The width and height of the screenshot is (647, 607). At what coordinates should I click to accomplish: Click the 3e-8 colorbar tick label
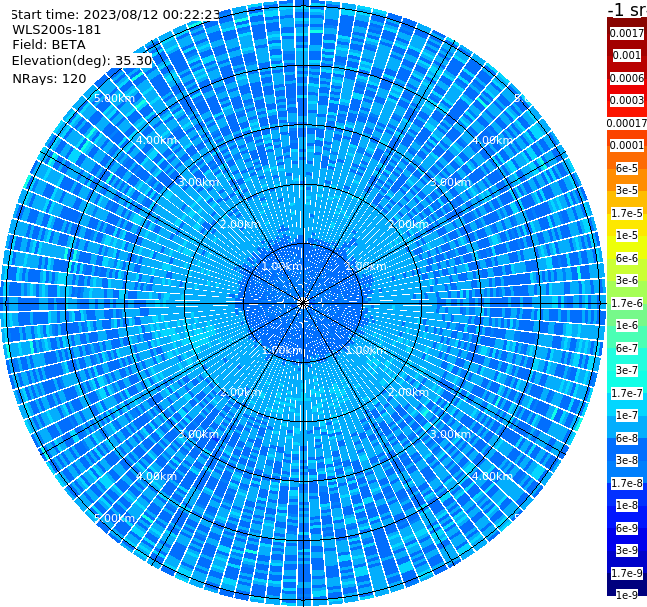tap(627, 460)
